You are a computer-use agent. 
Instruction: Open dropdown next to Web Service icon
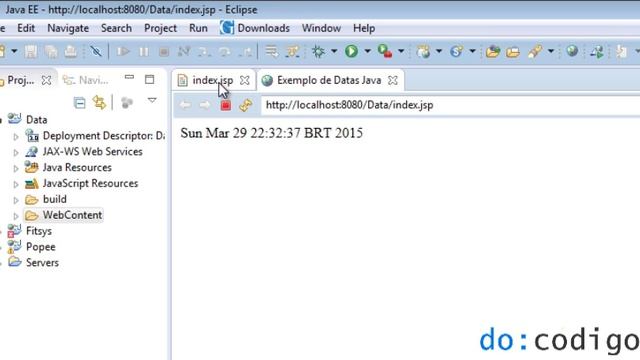pos(472,51)
